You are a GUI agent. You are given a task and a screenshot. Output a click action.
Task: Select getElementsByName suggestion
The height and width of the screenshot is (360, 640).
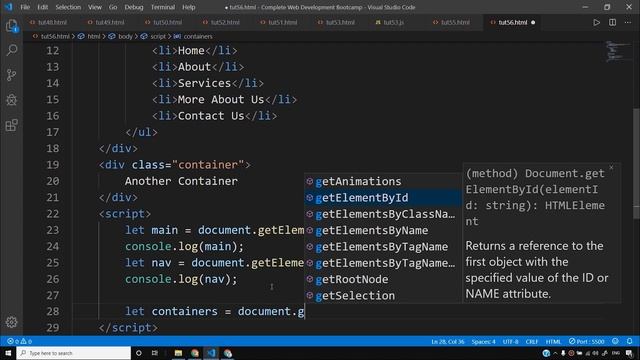tap(384, 230)
